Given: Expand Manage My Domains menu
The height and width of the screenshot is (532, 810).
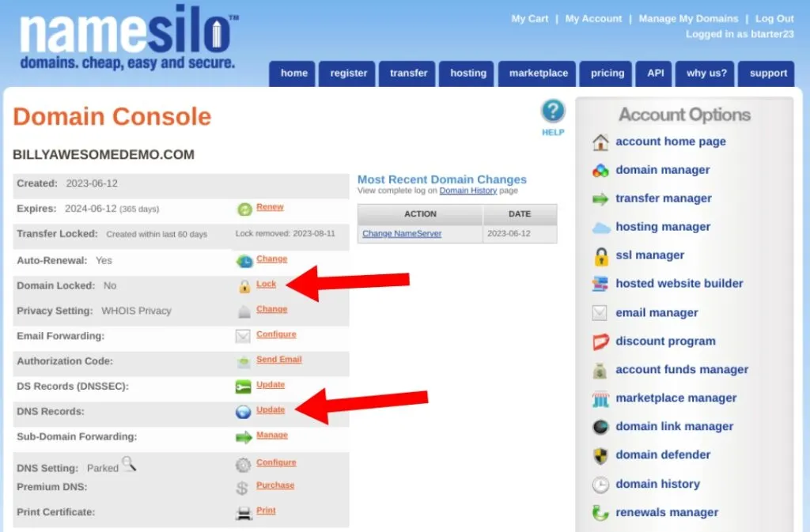Looking at the screenshot, I should coord(688,18).
